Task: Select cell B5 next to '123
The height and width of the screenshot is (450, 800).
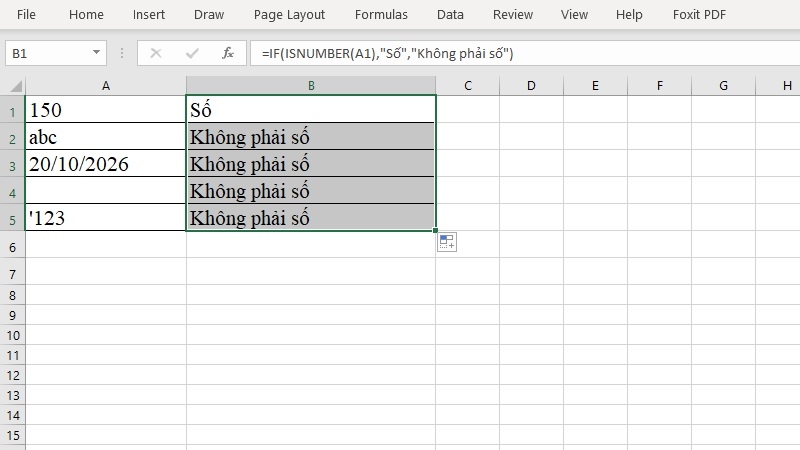Action: 311,217
